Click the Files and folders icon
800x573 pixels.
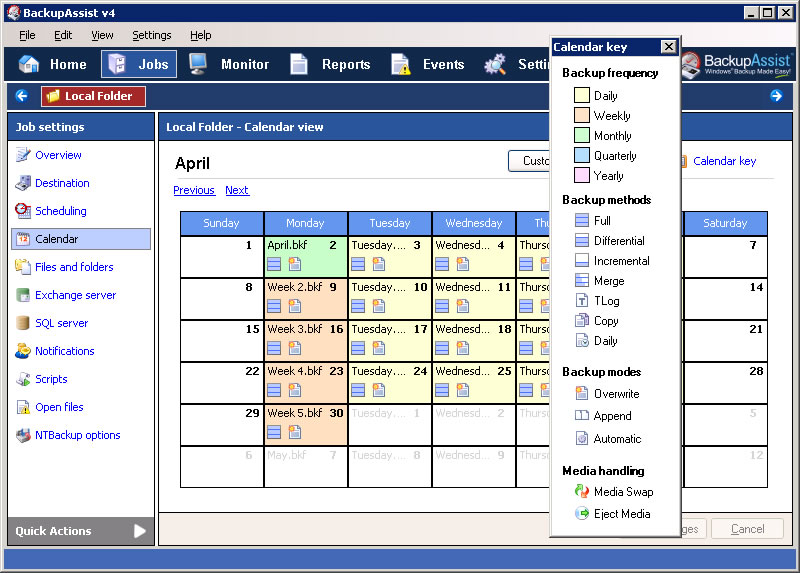pos(23,266)
